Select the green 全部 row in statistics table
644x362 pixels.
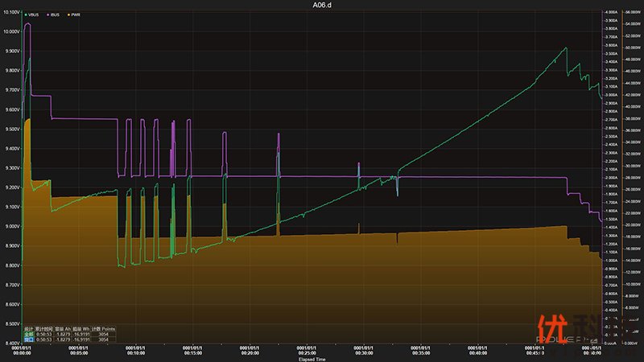pos(28,335)
